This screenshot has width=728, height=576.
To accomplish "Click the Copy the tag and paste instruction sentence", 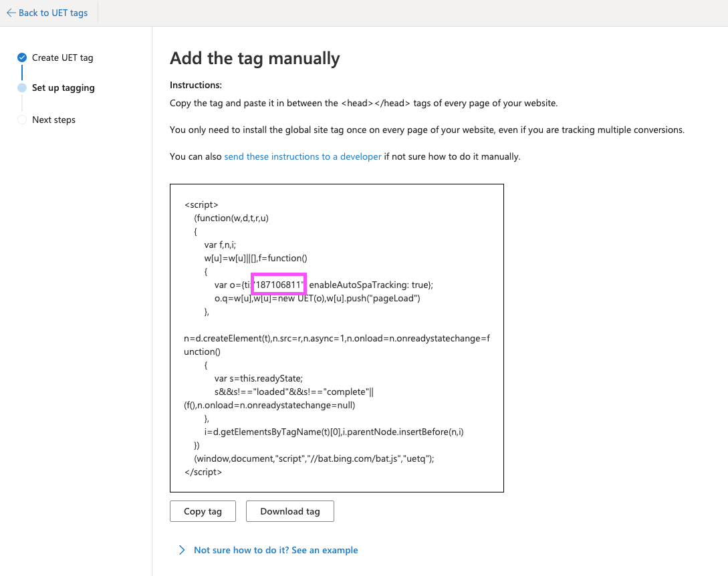I will pos(364,104).
